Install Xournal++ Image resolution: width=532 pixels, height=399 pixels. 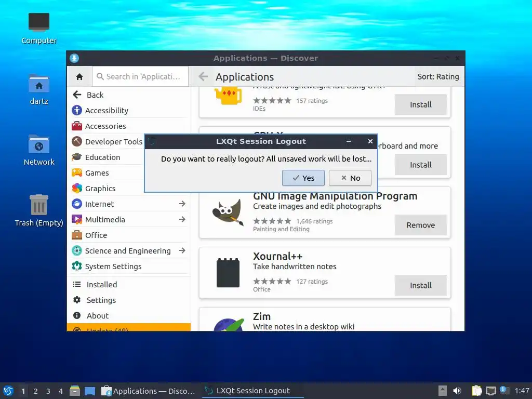420,285
